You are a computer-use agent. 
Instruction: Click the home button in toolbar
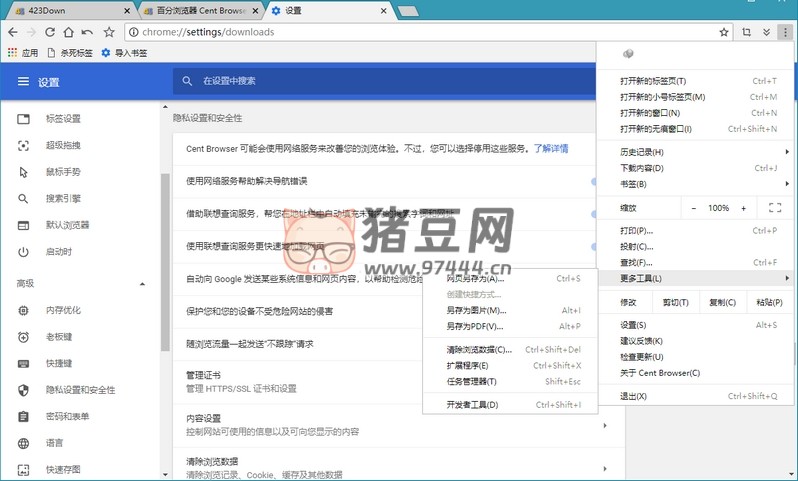(x=68, y=32)
